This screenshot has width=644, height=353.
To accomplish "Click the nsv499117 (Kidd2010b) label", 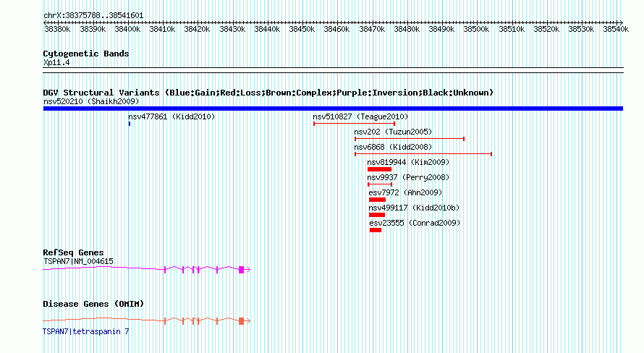I will click(x=414, y=208).
